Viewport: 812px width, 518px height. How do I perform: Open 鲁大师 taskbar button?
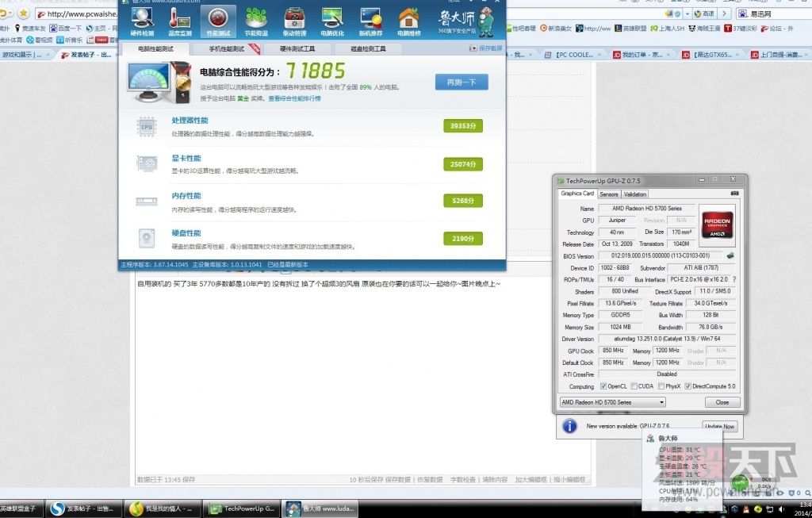pos(320,508)
